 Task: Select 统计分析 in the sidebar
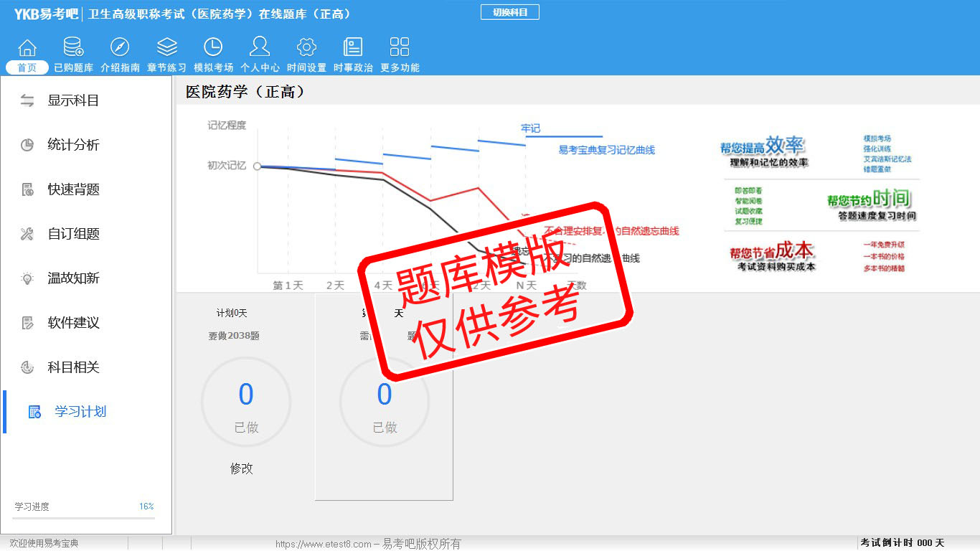click(73, 145)
